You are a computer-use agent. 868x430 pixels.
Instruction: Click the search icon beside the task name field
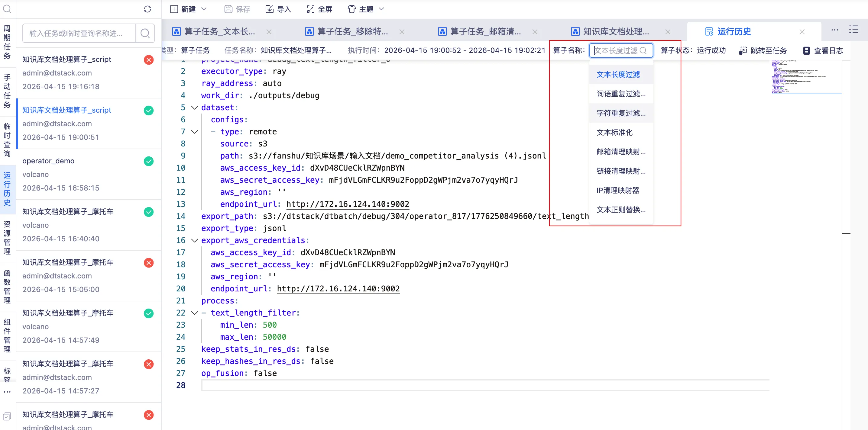tap(145, 33)
